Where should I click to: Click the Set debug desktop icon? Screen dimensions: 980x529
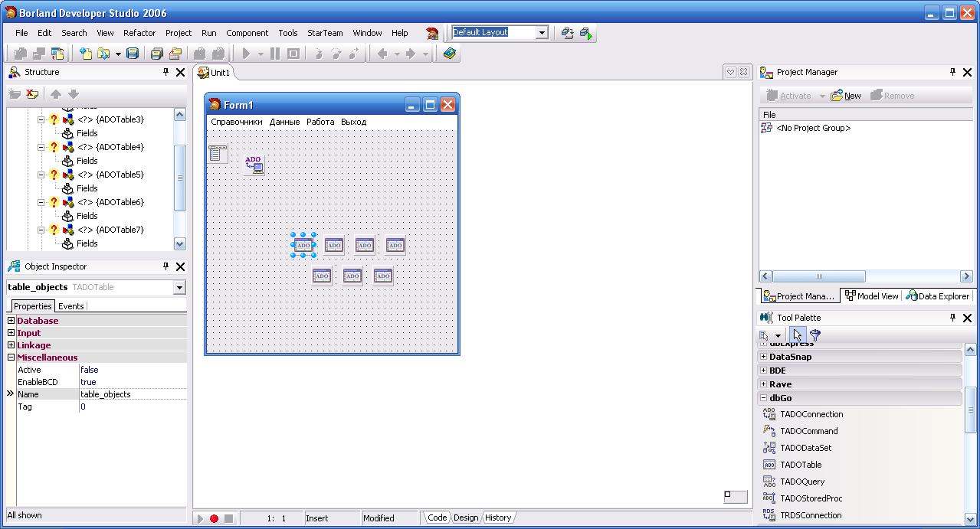coord(586,33)
